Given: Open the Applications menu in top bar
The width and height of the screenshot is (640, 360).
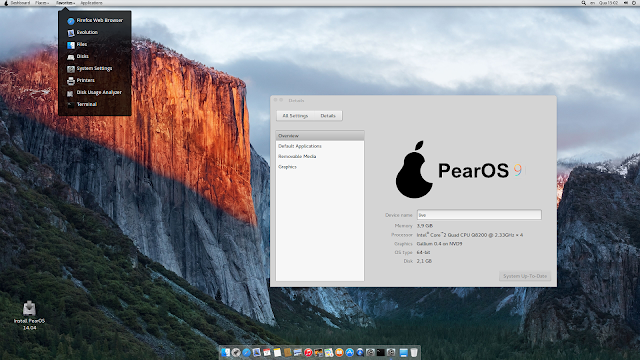Looking at the screenshot, I should tap(91, 3).
